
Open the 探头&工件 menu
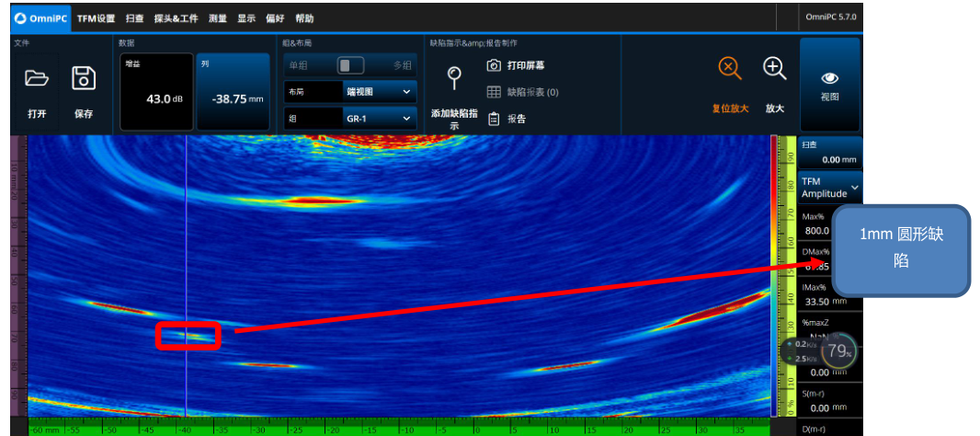(177, 18)
